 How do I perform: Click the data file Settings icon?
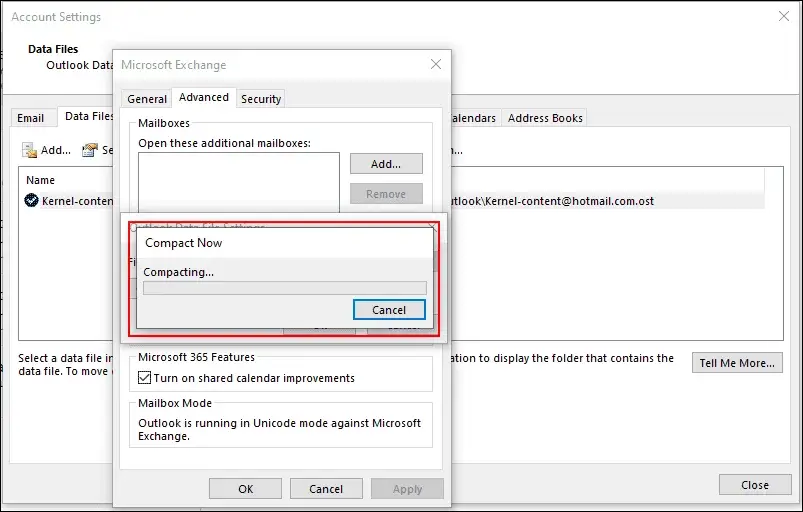90,150
